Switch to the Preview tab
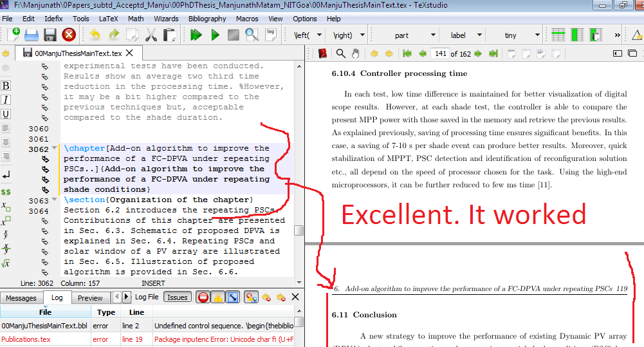The width and height of the screenshot is (644, 347). click(90, 297)
